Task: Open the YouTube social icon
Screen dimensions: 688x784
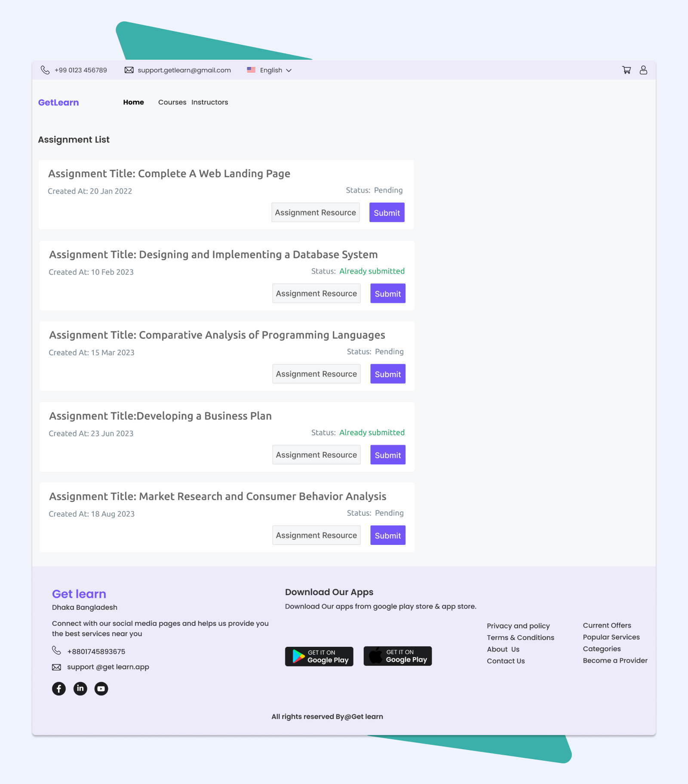Action: (x=101, y=689)
